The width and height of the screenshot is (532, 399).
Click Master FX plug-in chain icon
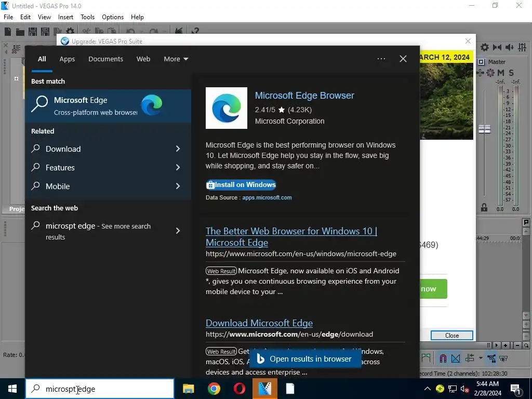480,73
